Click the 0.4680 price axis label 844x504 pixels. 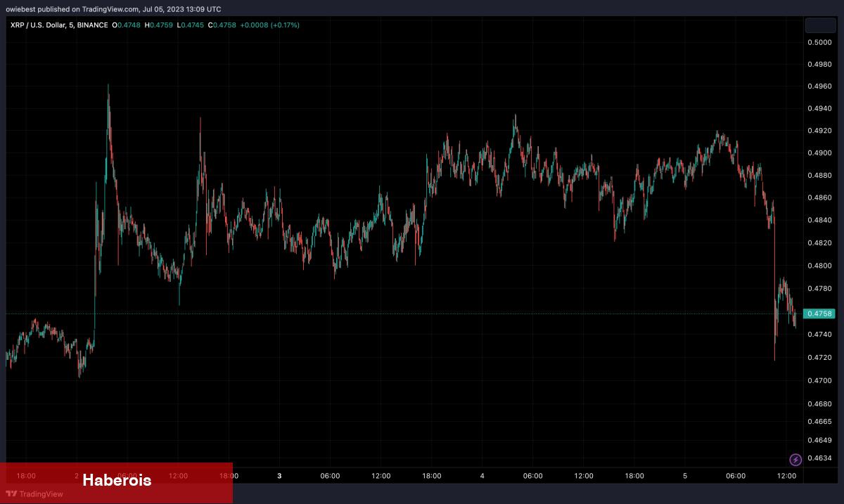click(x=819, y=404)
